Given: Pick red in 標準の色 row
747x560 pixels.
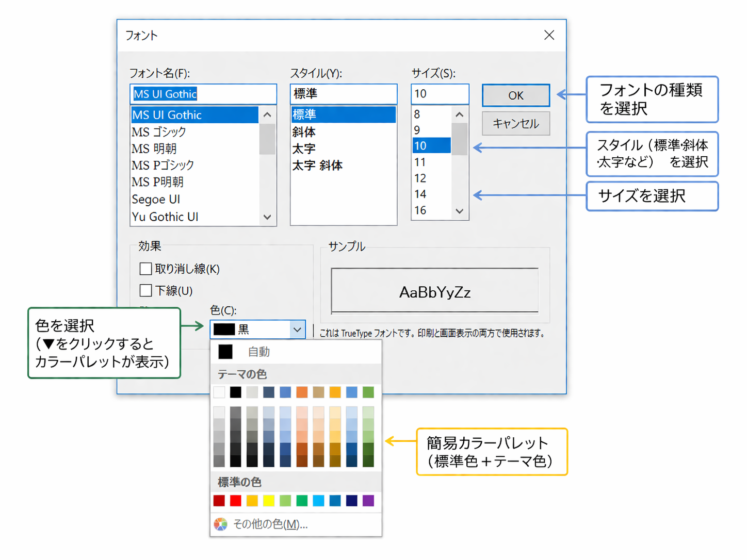Looking at the screenshot, I should [236, 500].
